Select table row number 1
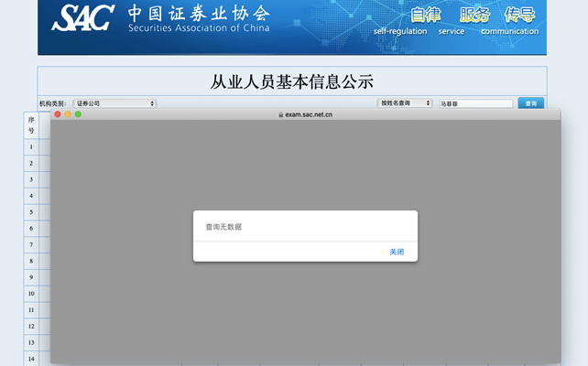The image size is (588, 366). [31, 146]
